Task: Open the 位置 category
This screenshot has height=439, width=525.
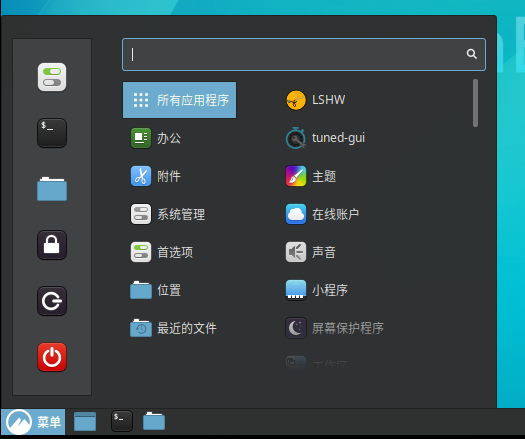Action: (x=156, y=290)
